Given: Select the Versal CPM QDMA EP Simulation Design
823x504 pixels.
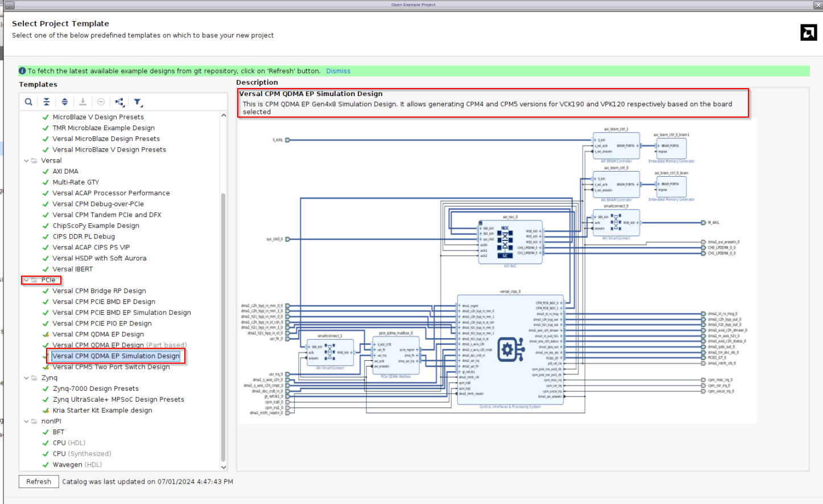Looking at the screenshot, I should pyautogui.click(x=115, y=356).
